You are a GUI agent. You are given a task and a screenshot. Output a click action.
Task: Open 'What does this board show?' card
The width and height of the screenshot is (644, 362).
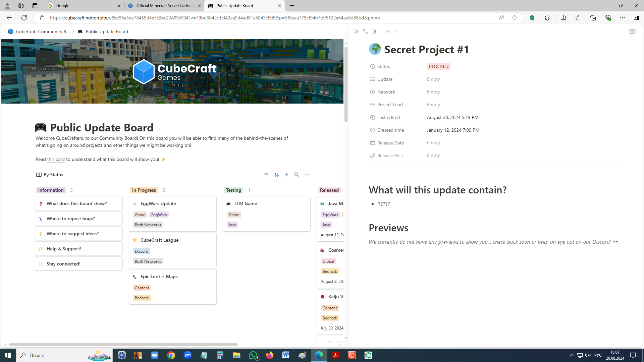79,203
